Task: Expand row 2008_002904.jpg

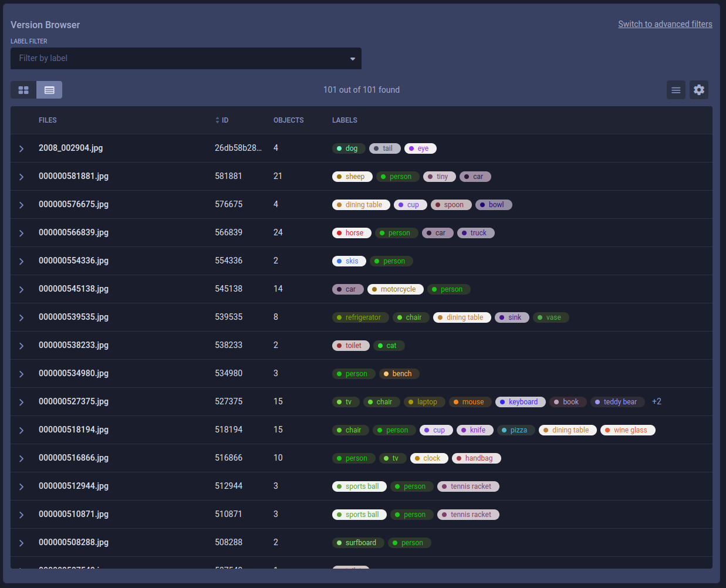Action: click(x=21, y=148)
